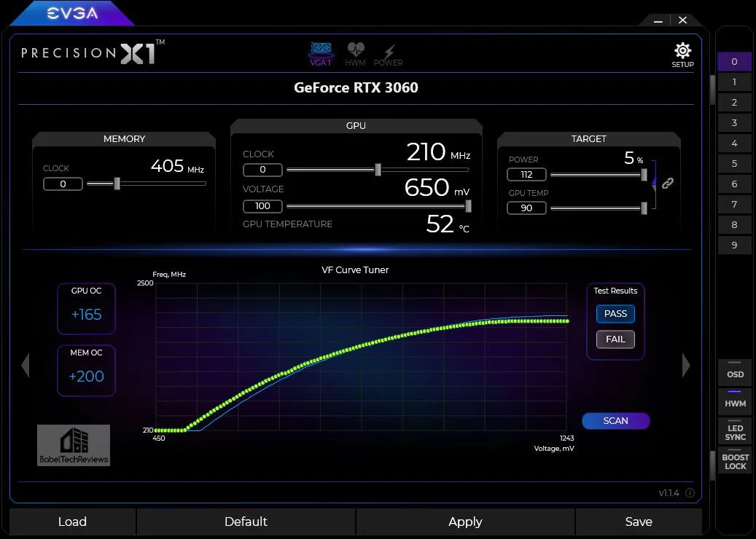This screenshot has height=539, width=756.
Task: Go to next panel with right arrow
Action: pyautogui.click(x=686, y=365)
